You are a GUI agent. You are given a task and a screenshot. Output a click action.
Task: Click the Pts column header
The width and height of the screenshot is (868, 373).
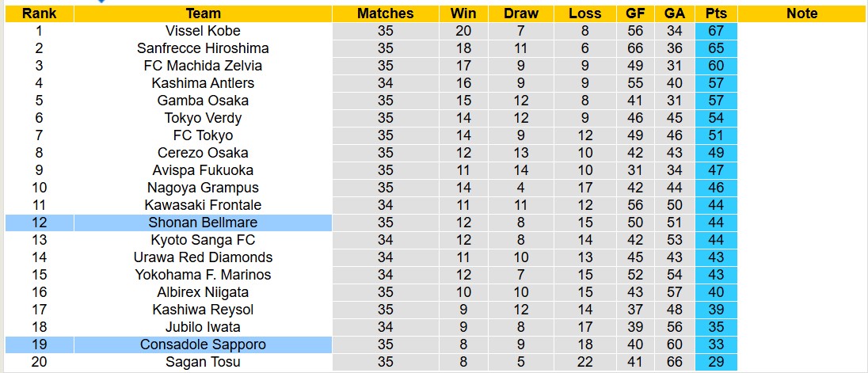[x=716, y=13]
